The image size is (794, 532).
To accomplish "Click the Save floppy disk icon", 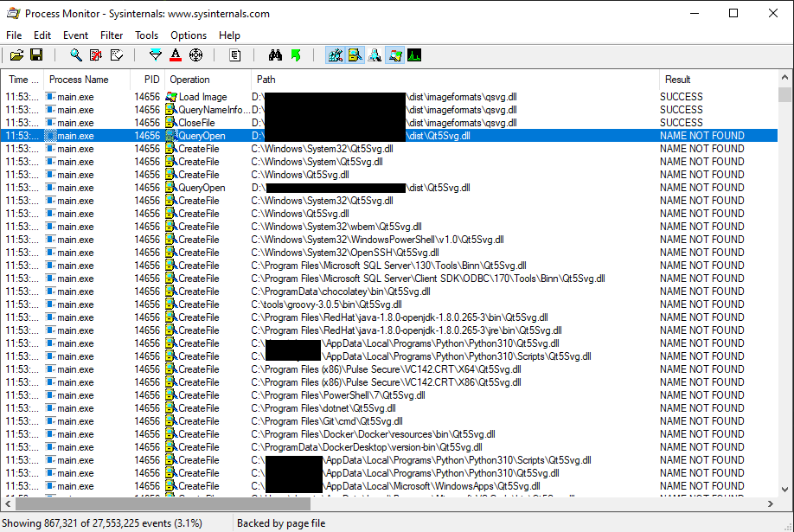I will (36, 55).
